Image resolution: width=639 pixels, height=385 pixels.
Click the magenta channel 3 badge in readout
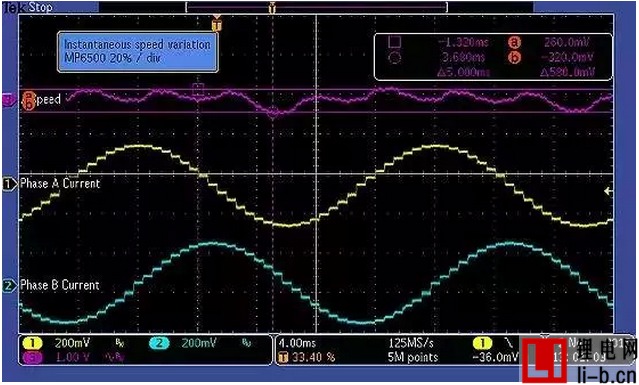(x=36, y=357)
